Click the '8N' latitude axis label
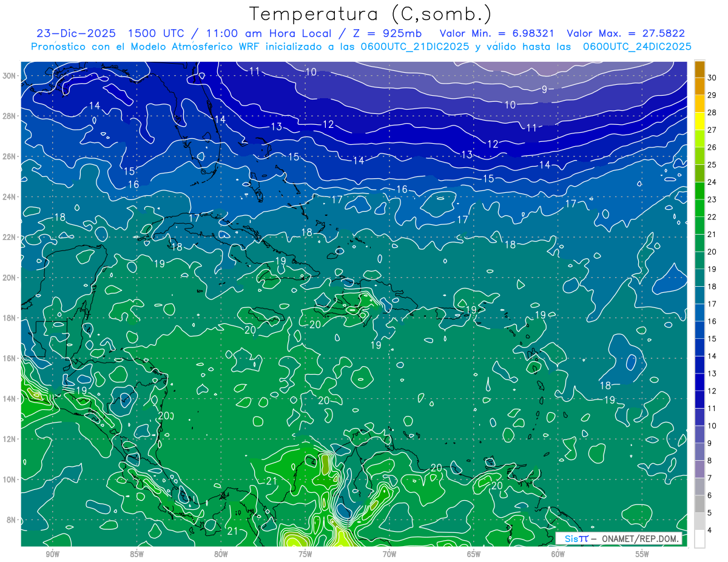This screenshot has height=562, width=728. [x=12, y=520]
